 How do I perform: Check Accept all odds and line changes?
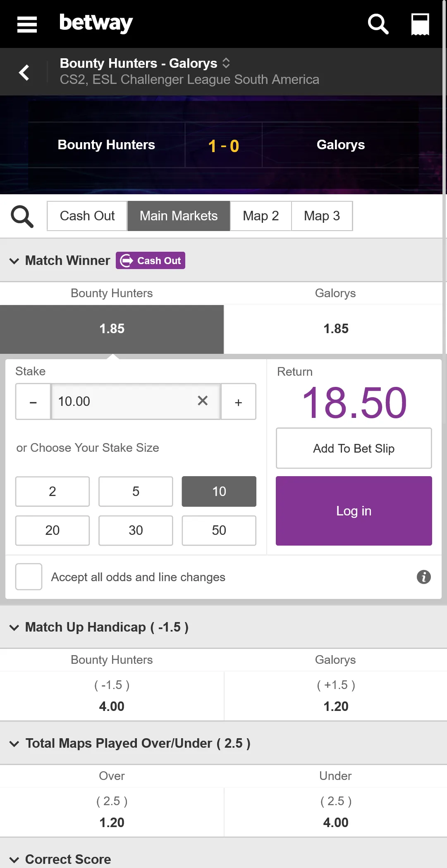pos(29,577)
